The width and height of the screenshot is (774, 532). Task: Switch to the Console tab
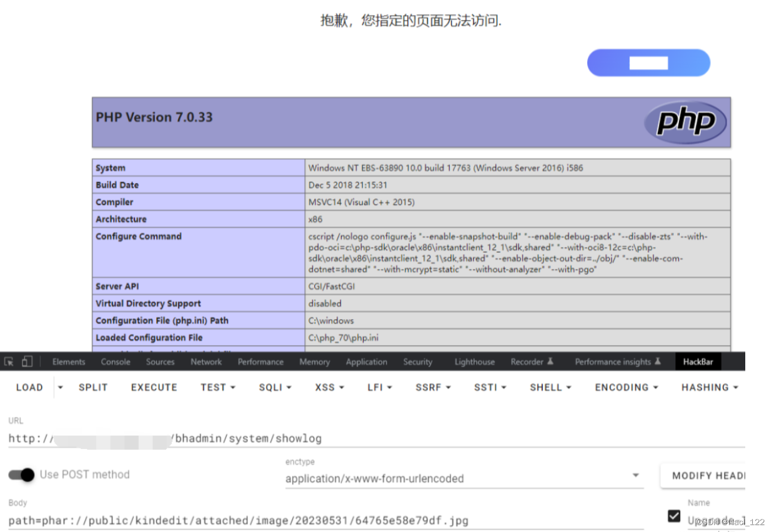tap(115, 362)
